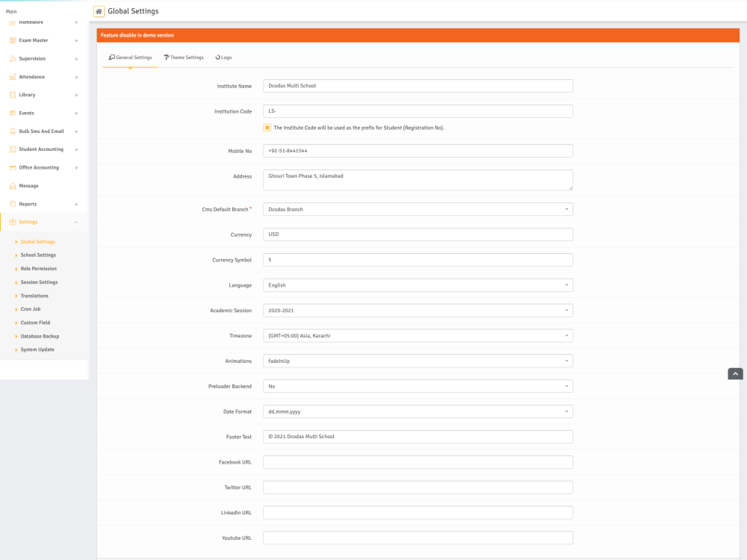Expand the Student Accounting plus sign
The image size is (747, 560).
pos(76,149)
